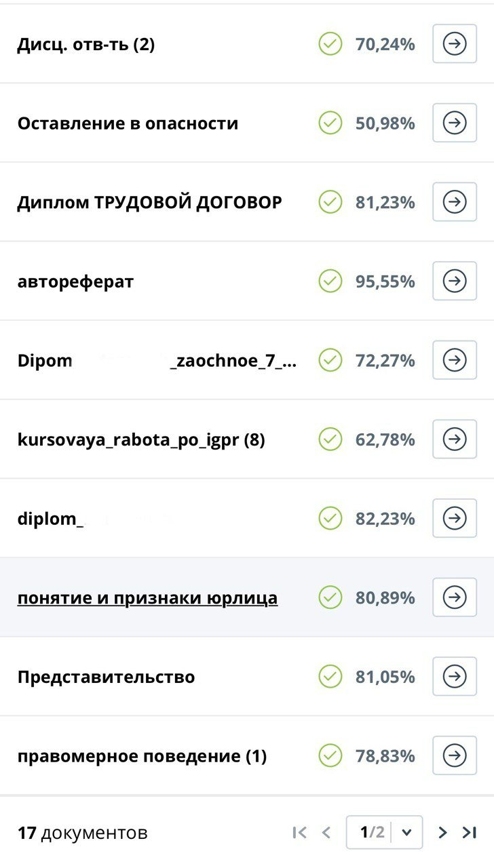This screenshot has width=494, height=868.
Task: Open the автореферат document arrow button
Action: (x=455, y=281)
